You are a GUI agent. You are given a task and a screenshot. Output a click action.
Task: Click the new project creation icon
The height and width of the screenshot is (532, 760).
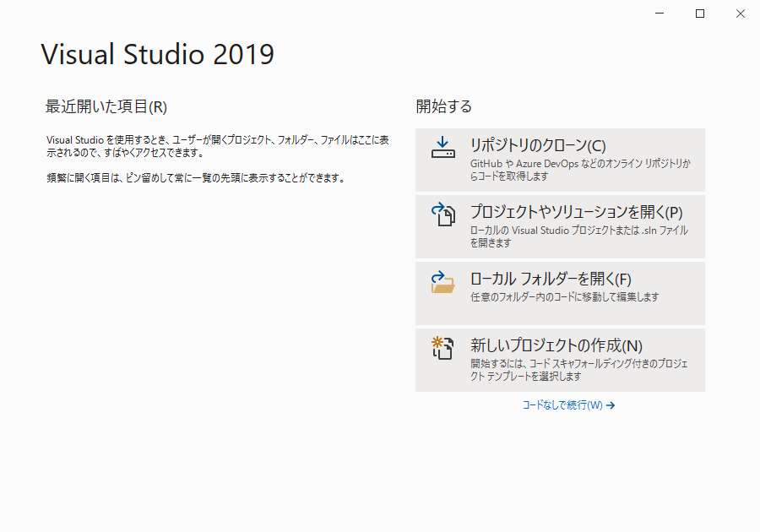(x=443, y=348)
